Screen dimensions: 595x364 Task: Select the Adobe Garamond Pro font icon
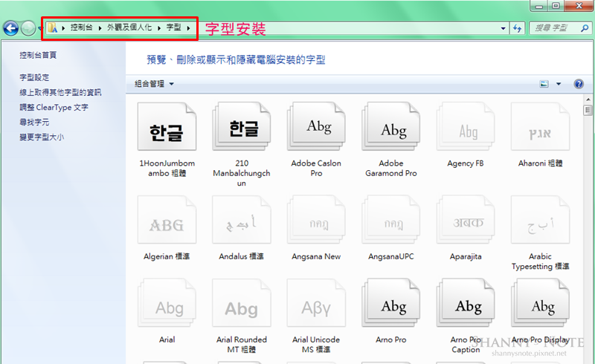coord(391,126)
